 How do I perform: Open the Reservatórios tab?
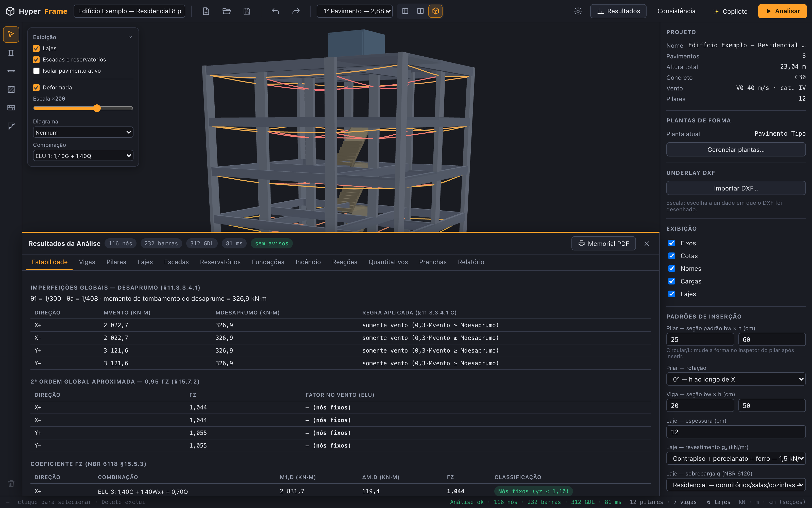(x=220, y=262)
